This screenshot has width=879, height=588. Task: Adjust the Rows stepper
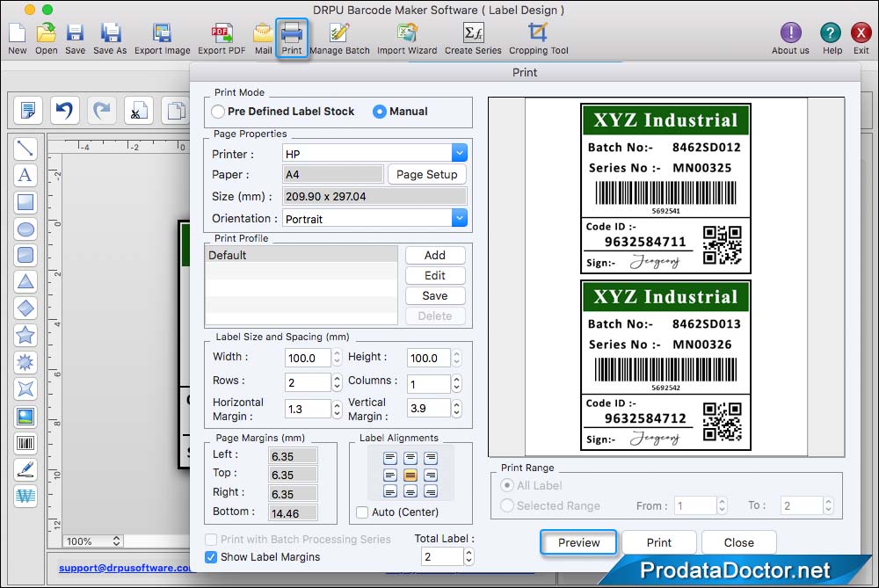point(337,382)
